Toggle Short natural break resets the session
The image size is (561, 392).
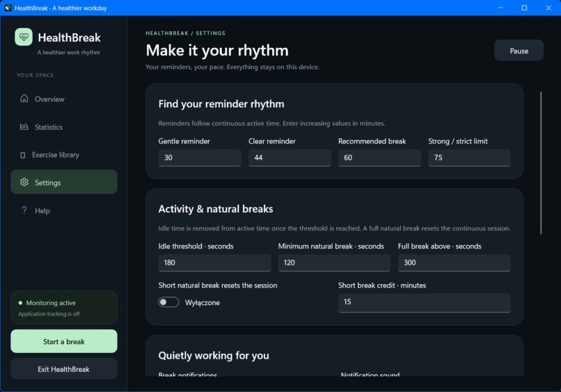168,302
